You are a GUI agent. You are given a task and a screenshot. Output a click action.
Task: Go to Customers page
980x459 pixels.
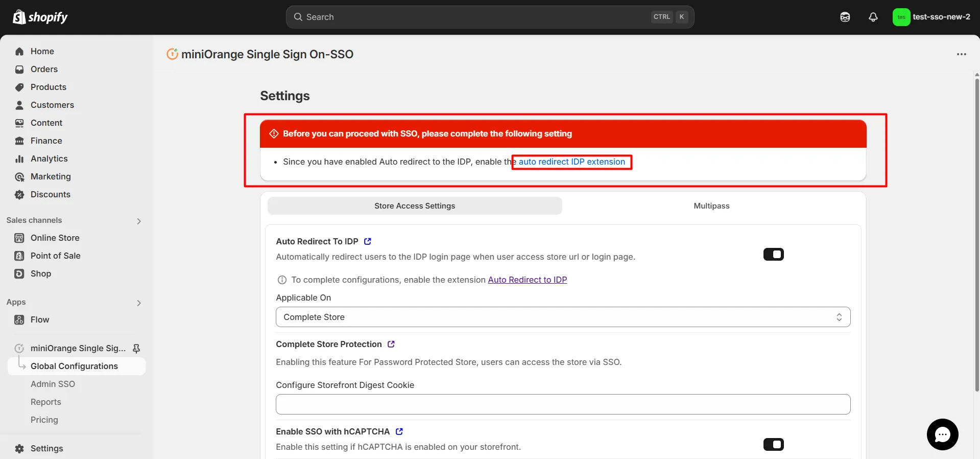[x=52, y=105]
